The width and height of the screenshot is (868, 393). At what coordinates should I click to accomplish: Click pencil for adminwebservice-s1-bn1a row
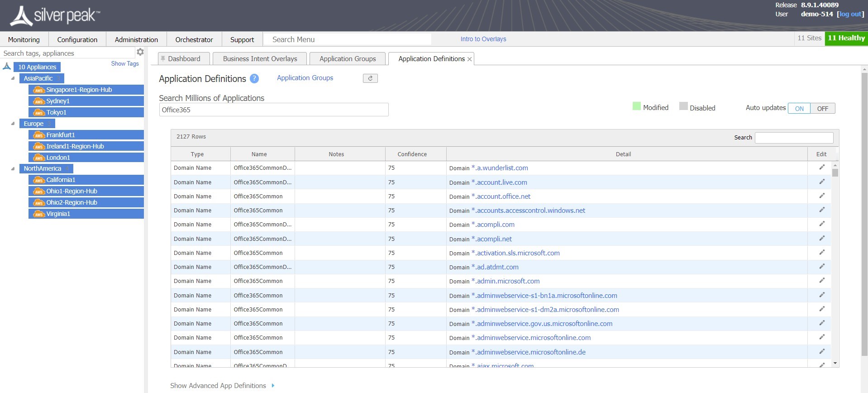(822, 295)
